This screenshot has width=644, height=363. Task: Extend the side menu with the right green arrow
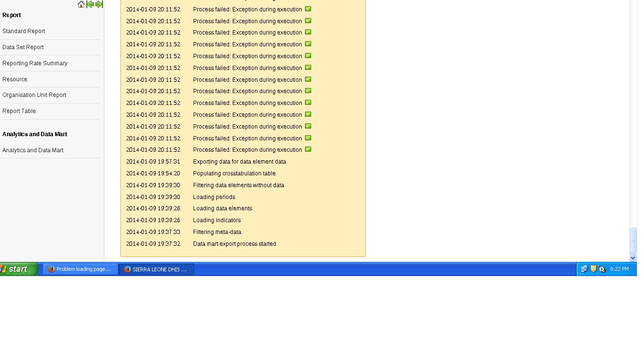pos(99,4)
